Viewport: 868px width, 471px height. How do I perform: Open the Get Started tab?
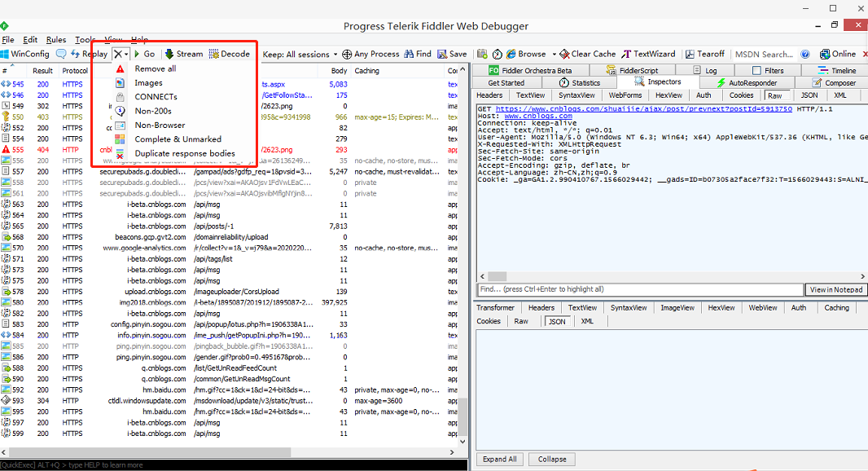click(x=506, y=82)
